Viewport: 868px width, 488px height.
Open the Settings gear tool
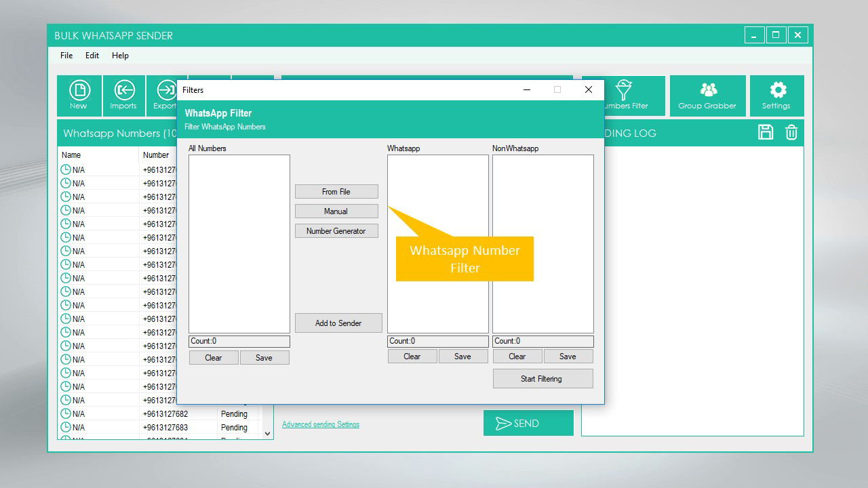pyautogui.click(x=776, y=96)
